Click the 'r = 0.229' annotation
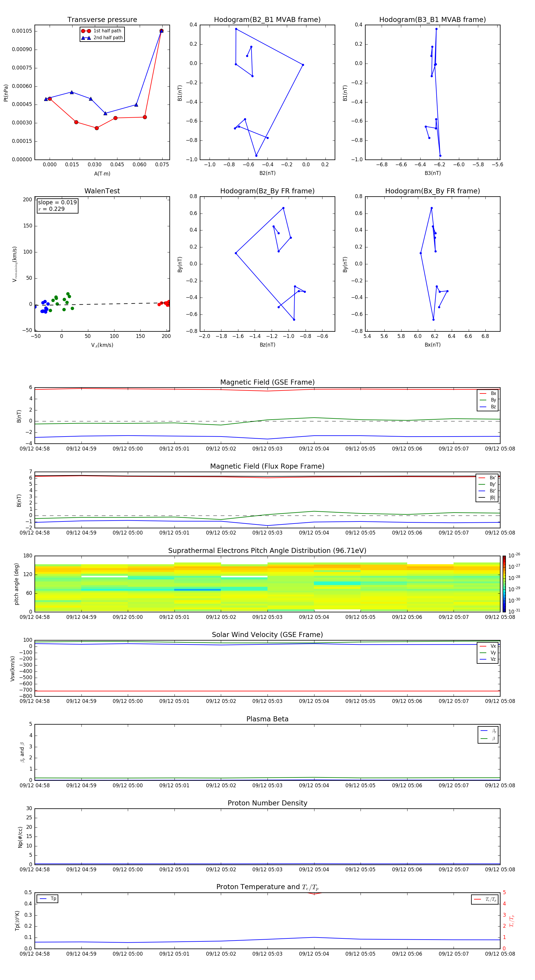This screenshot has height=980, width=535. (x=51, y=209)
